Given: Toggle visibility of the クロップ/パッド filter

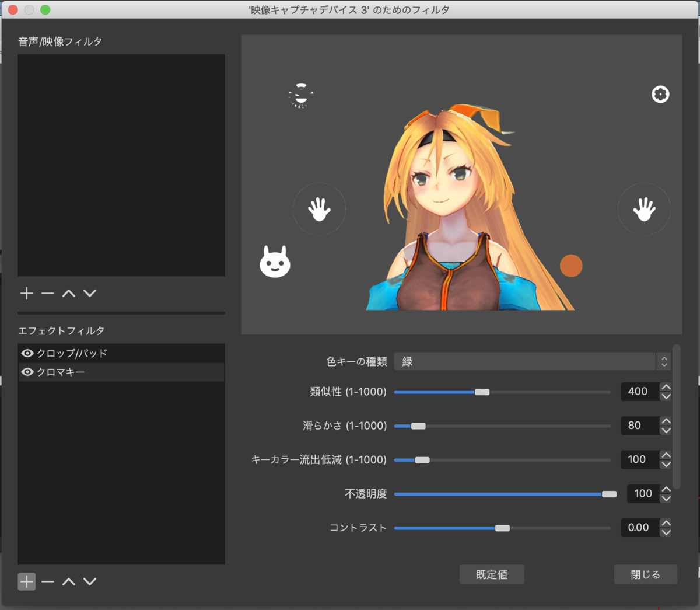Looking at the screenshot, I should click(27, 353).
